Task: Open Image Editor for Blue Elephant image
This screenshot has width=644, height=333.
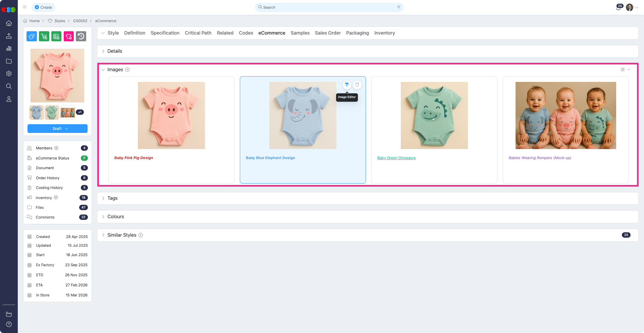Action: 347,85
